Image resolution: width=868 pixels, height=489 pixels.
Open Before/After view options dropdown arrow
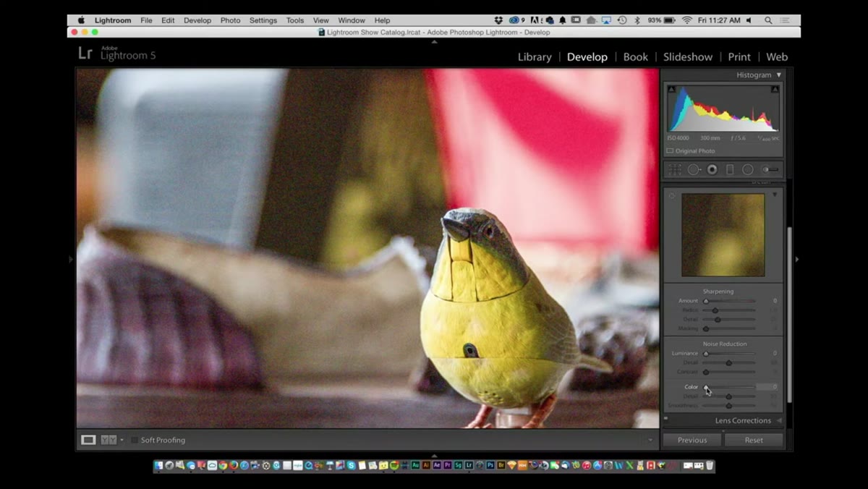point(122,440)
